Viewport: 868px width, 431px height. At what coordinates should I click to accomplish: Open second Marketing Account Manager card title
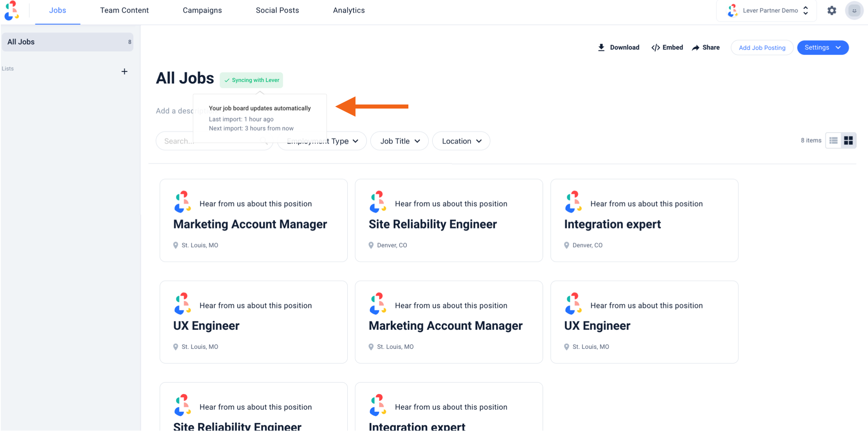tap(445, 326)
